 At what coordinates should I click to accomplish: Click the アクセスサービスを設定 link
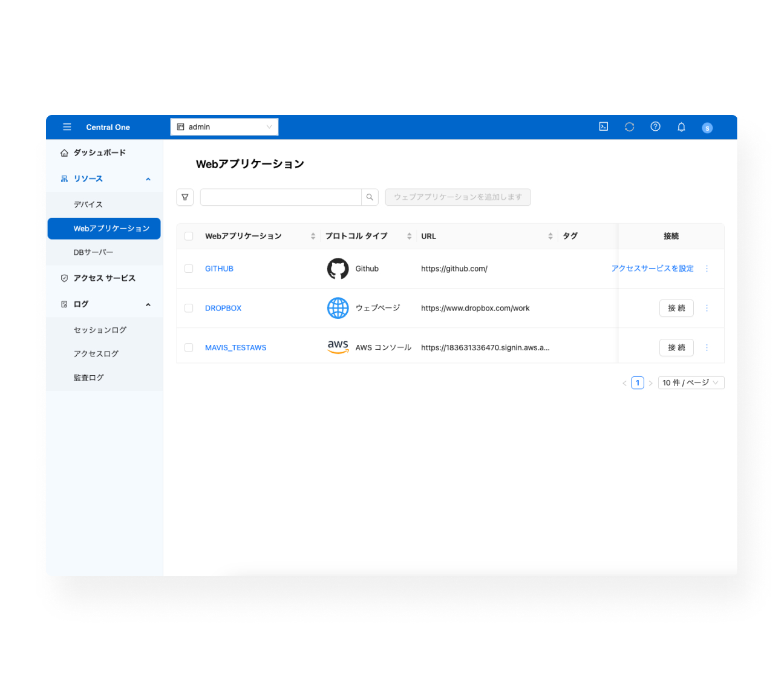click(x=652, y=269)
